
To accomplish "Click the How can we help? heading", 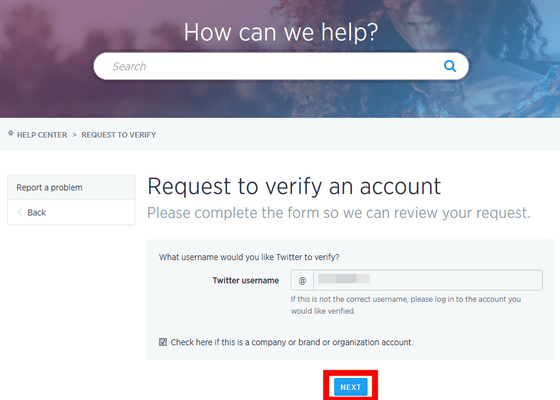I will (281, 32).
